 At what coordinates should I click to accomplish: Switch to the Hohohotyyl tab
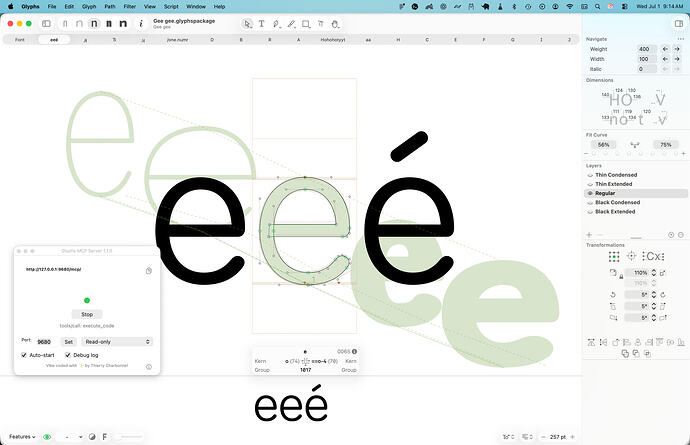pyautogui.click(x=333, y=40)
